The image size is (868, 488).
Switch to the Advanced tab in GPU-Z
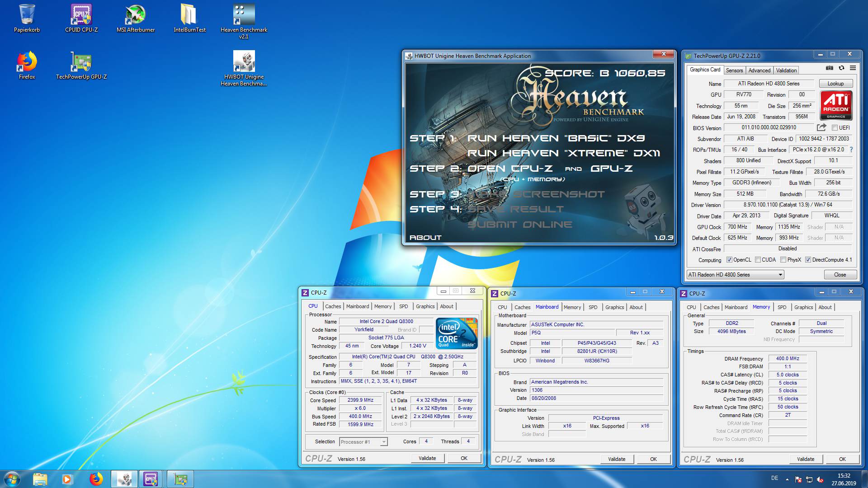759,70
